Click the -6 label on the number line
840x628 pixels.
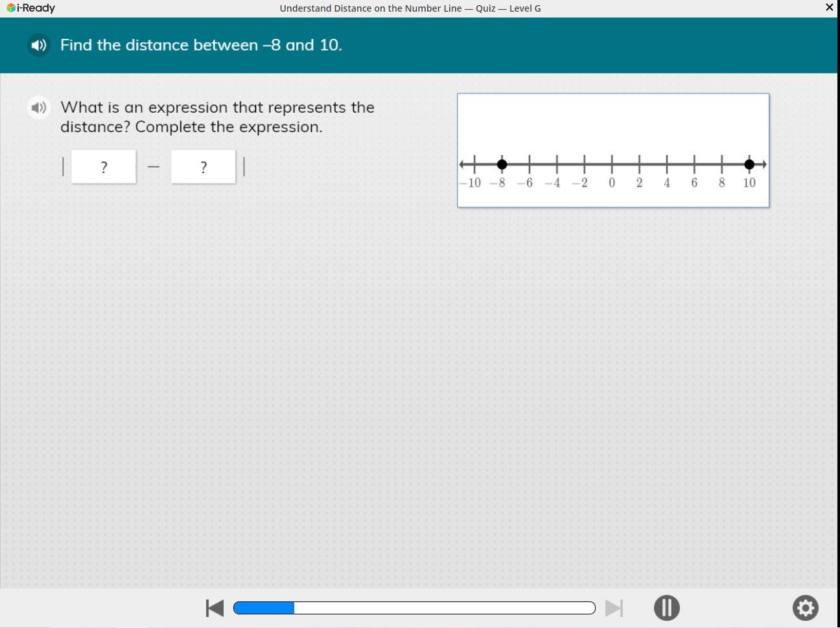coord(525,183)
